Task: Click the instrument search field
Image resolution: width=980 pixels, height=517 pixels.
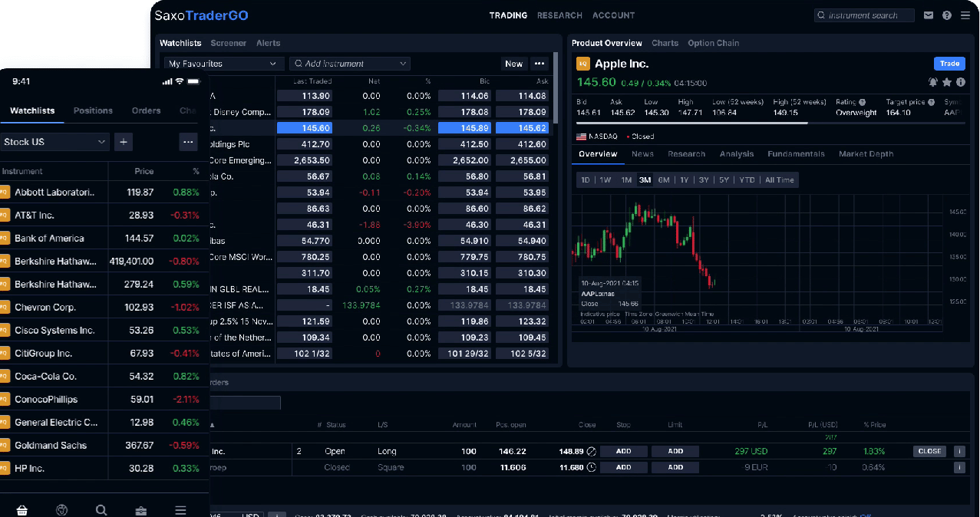Action: click(x=864, y=15)
